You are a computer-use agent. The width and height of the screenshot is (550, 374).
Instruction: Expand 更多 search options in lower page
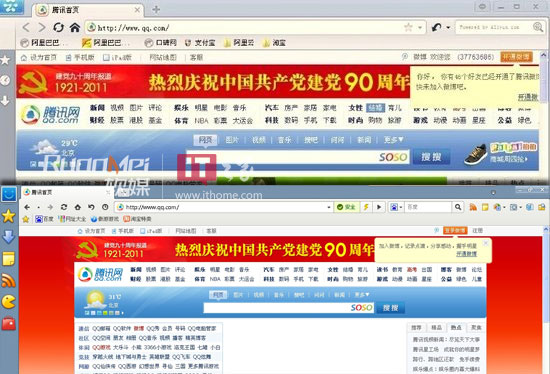(x=361, y=295)
